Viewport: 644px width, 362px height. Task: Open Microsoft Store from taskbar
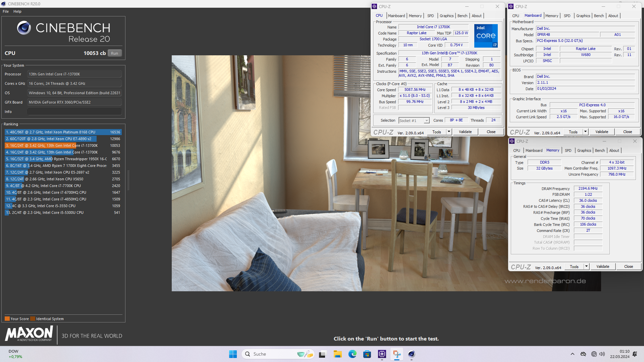coord(367,354)
